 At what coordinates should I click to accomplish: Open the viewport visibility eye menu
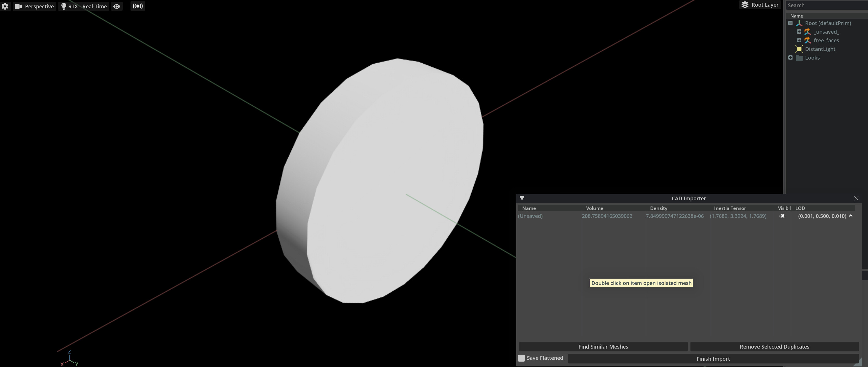(x=117, y=6)
